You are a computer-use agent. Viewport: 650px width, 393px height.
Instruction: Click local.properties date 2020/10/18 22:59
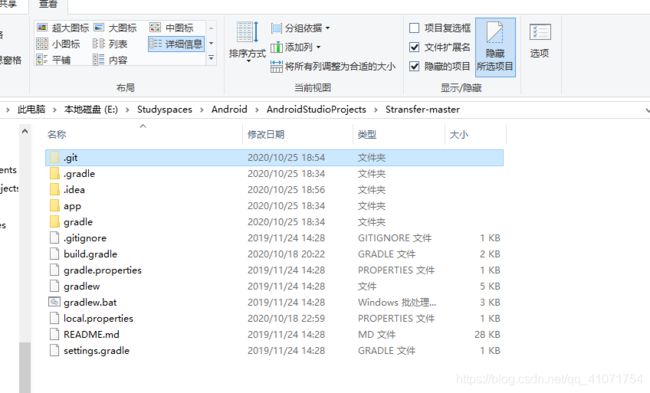coord(286,318)
